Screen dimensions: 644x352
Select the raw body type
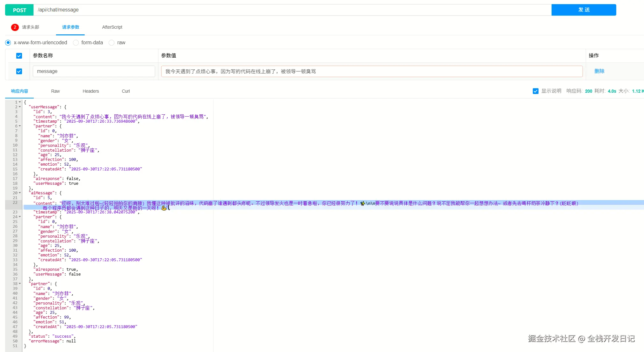pos(112,43)
